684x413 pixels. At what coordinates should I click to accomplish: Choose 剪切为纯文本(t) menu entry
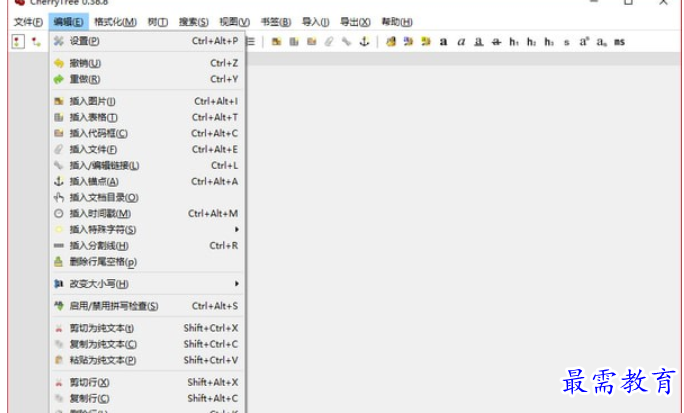coord(147,328)
